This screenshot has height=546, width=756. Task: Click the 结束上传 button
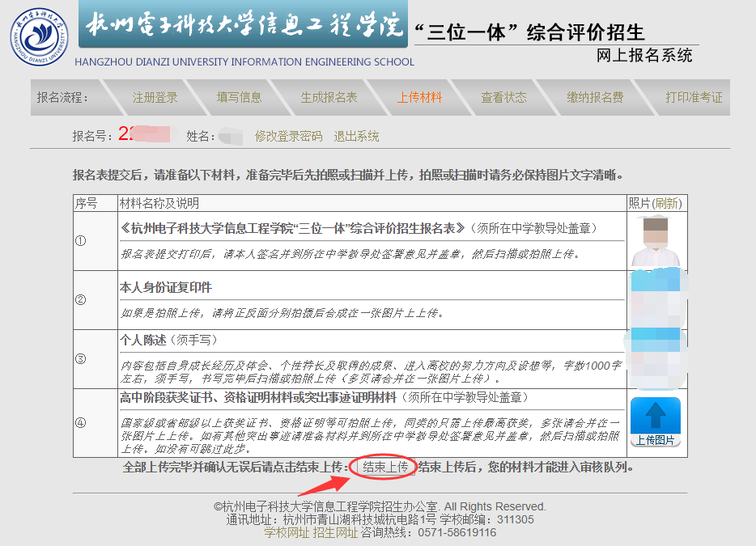pos(385,467)
